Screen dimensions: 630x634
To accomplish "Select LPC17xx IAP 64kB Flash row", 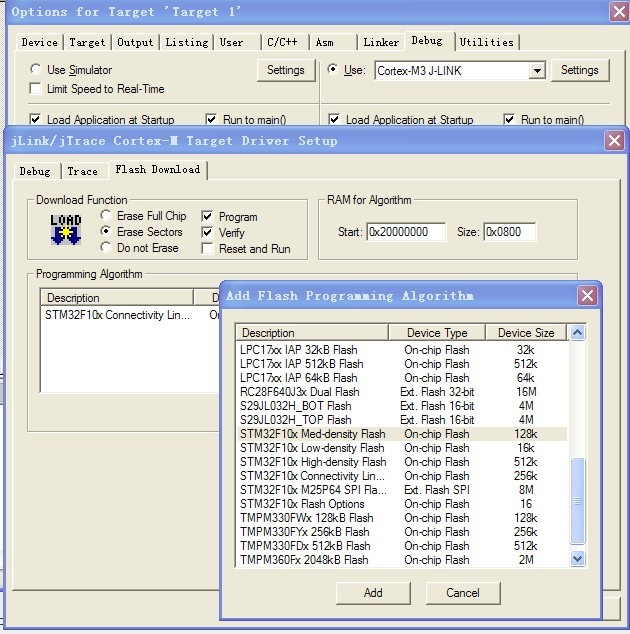I will [x=402, y=378].
